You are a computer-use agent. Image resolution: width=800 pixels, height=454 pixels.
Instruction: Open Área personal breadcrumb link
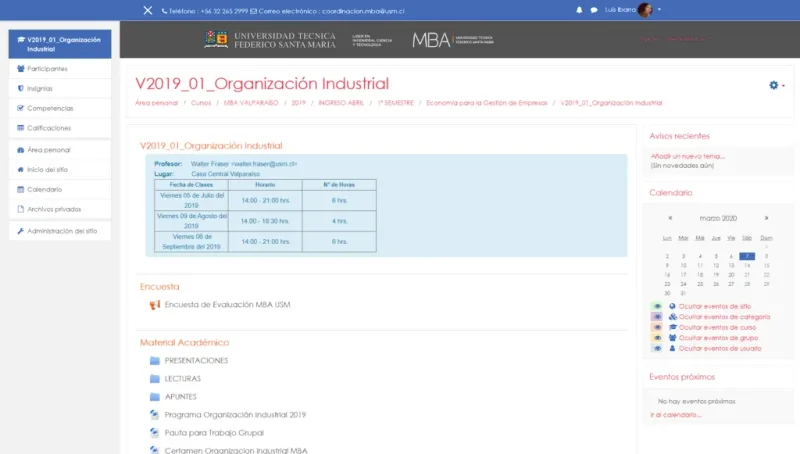[157, 103]
